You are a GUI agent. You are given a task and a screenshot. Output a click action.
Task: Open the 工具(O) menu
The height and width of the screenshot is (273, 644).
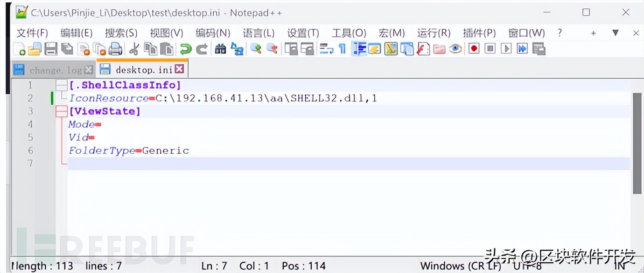pyautogui.click(x=349, y=33)
